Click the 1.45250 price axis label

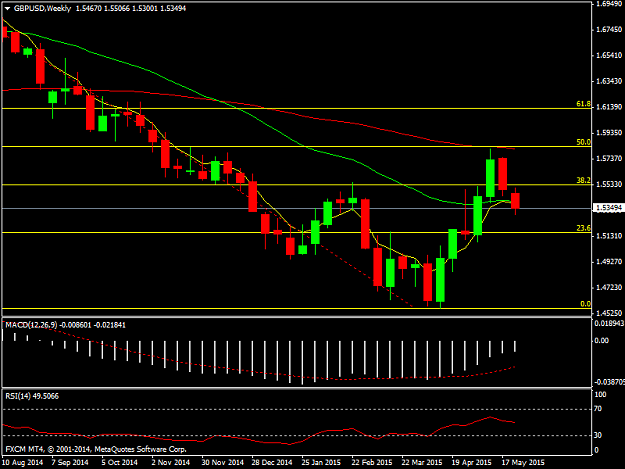tap(609, 313)
